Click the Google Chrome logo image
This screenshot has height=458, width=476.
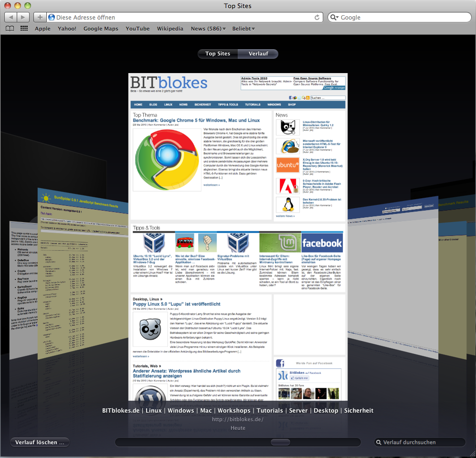tap(167, 160)
